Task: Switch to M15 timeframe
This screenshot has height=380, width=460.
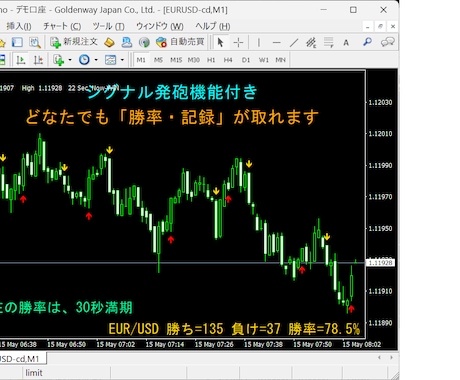Action: coord(176,60)
